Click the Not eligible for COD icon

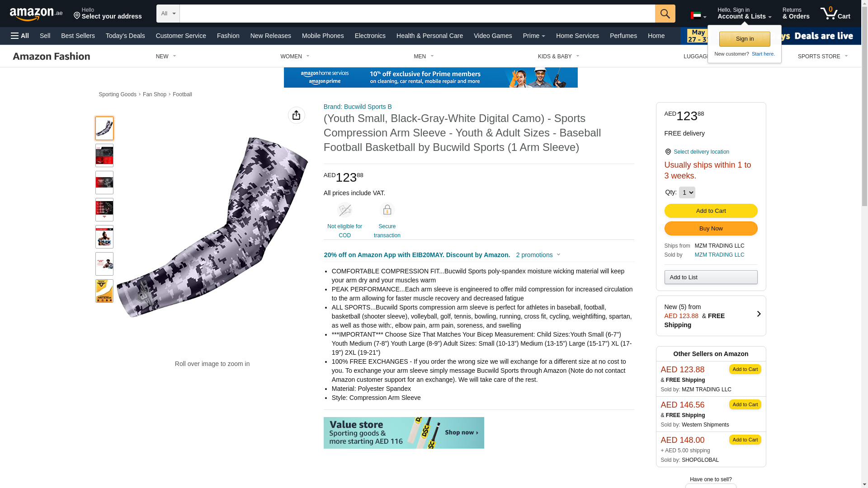pyautogui.click(x=344, y=210)
